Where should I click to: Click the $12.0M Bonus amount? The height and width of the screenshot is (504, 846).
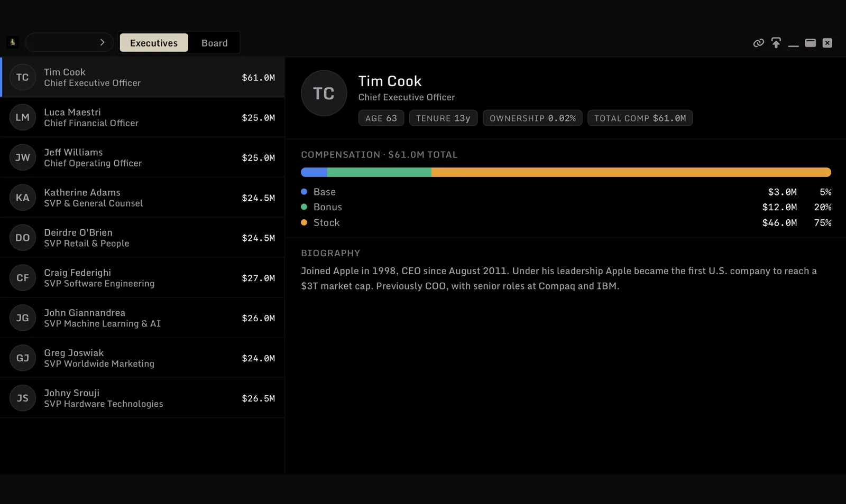point(779,207)
